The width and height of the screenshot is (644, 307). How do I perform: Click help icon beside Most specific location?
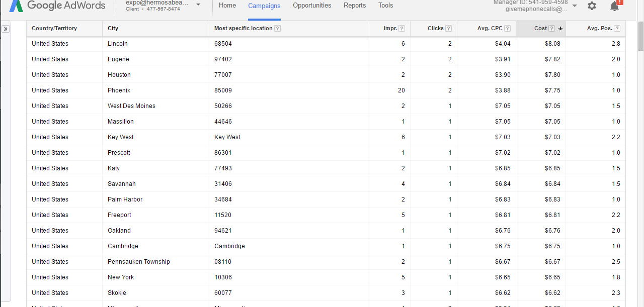(x=278, y=29)
